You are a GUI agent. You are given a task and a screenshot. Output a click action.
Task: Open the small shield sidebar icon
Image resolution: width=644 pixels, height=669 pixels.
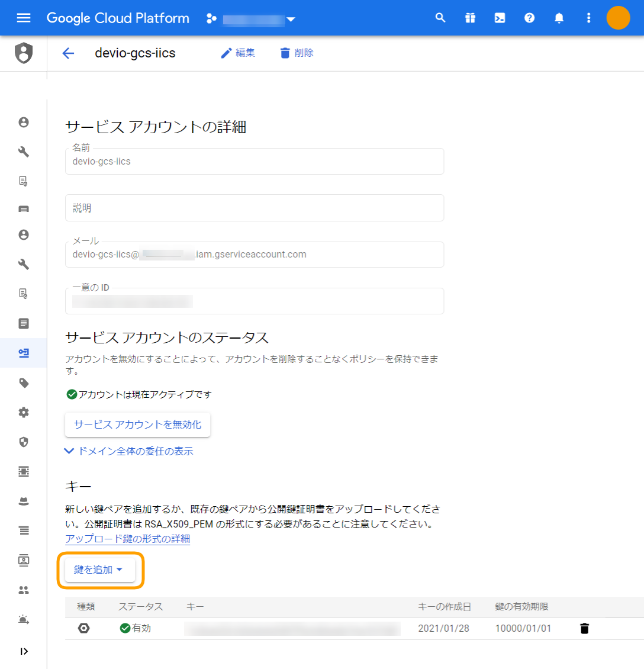click(24, 442)
